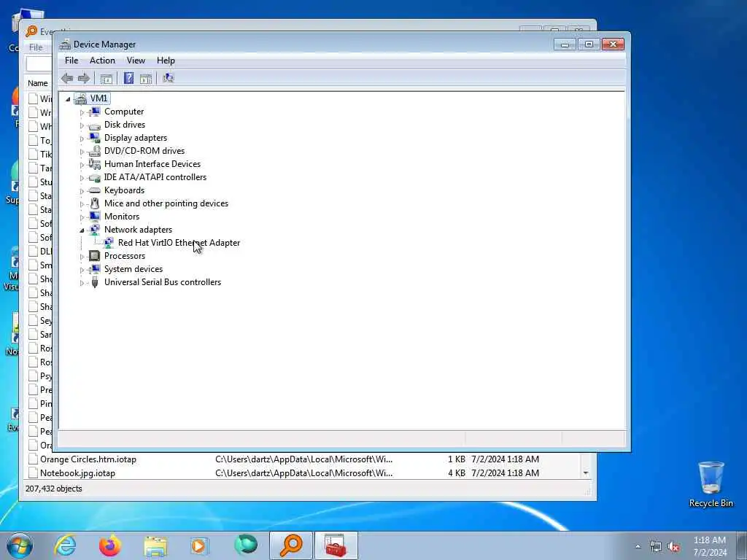Viewport: 747px width, 560px height.
Task: Open the File menu in Everything window
Action: coord(36,47)
